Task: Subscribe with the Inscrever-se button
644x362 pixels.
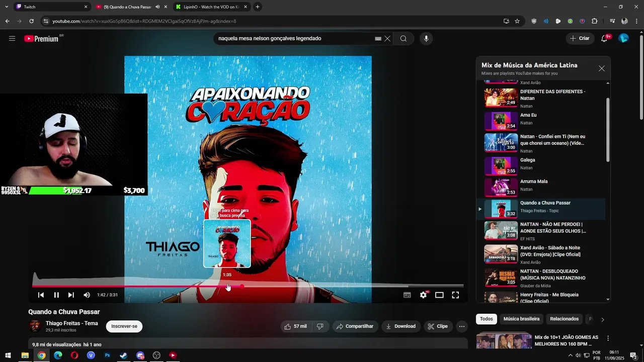Action: (x=124, y=326)
